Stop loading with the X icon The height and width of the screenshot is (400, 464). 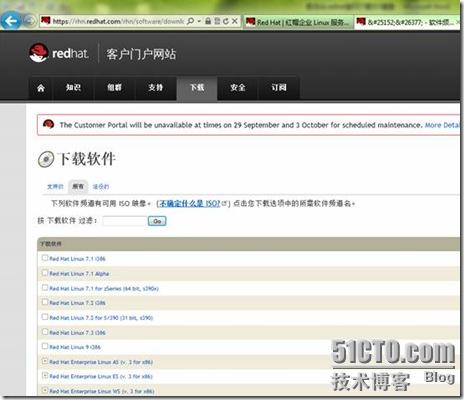235,21
